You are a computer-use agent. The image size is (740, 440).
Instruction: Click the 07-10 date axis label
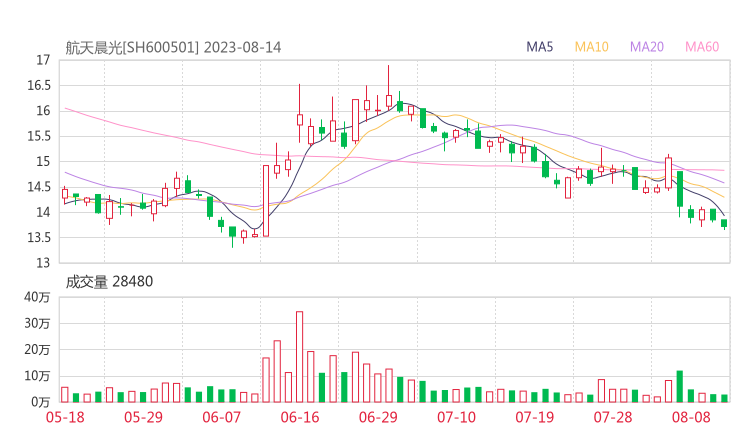click(x=456, y=417)
